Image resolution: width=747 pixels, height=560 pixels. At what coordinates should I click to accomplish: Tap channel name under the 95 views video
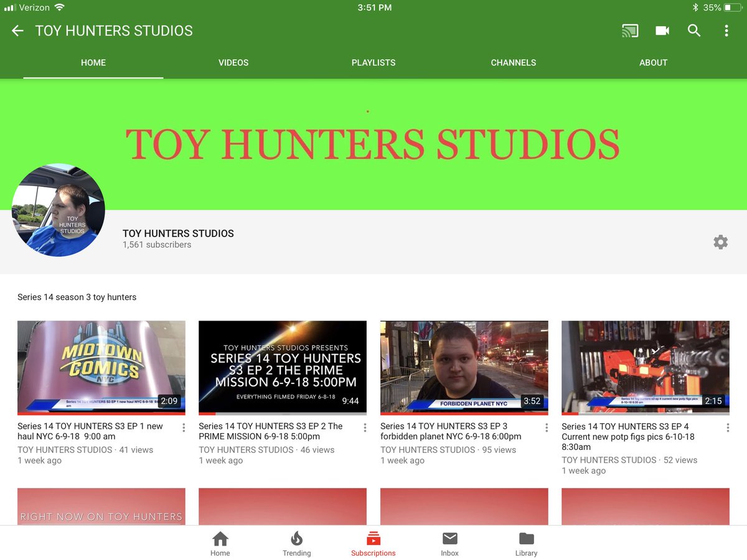click(x=428, y=450)
